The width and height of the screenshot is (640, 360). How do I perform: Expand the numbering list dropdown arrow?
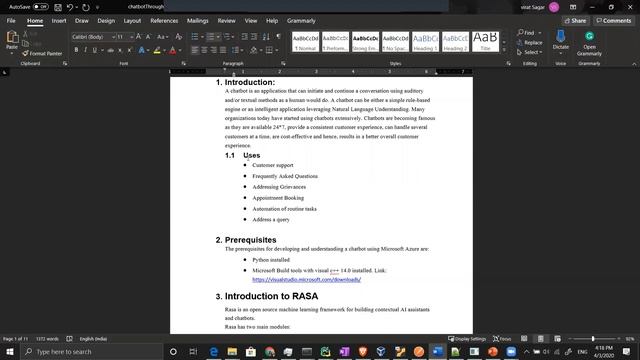coord(218,37)
